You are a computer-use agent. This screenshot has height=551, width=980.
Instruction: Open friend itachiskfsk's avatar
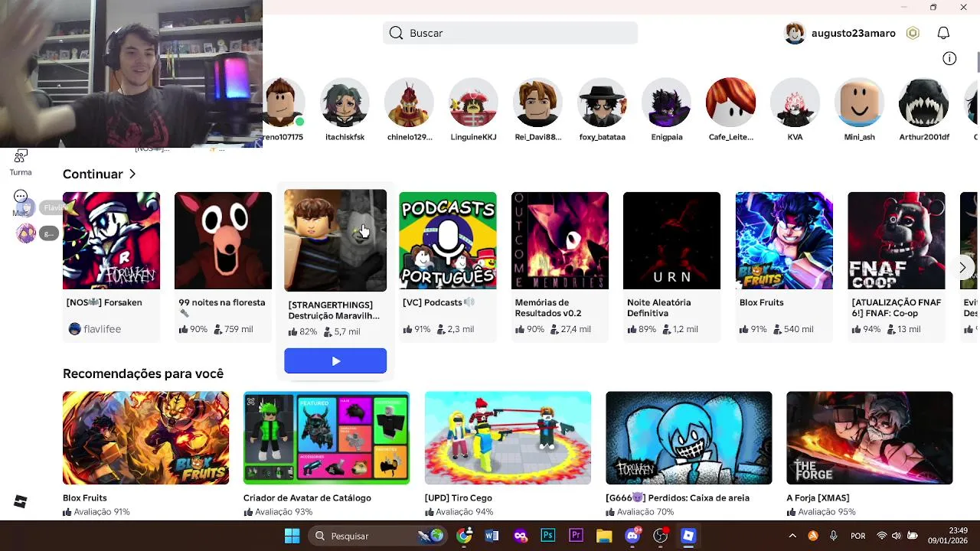tap(345, 102)
